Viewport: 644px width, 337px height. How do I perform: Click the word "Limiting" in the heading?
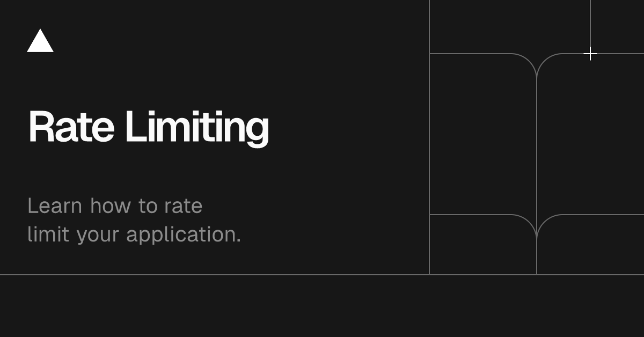(196, 129)
